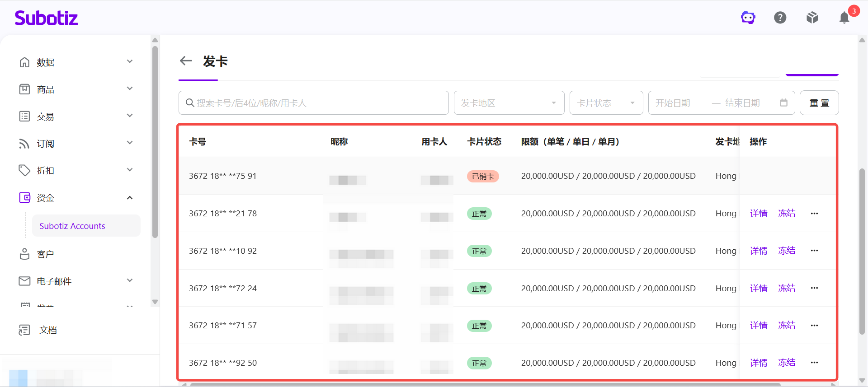Image resolution: width=868 pixels, height=387 pixels.
Task: Click the sidebar scroll up arrow
Action: [x=155, y=40]
